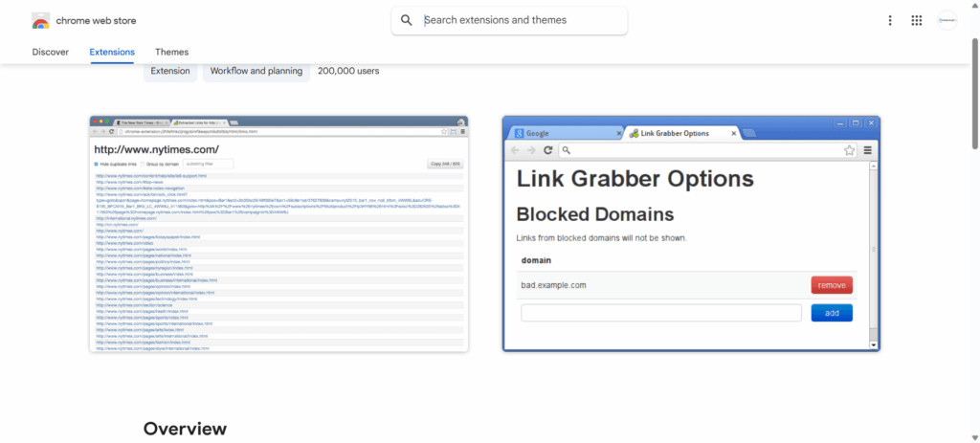Switch to the Themes tab
The width and height of the screenshot is (980, 443).
[x=172, y=52]
